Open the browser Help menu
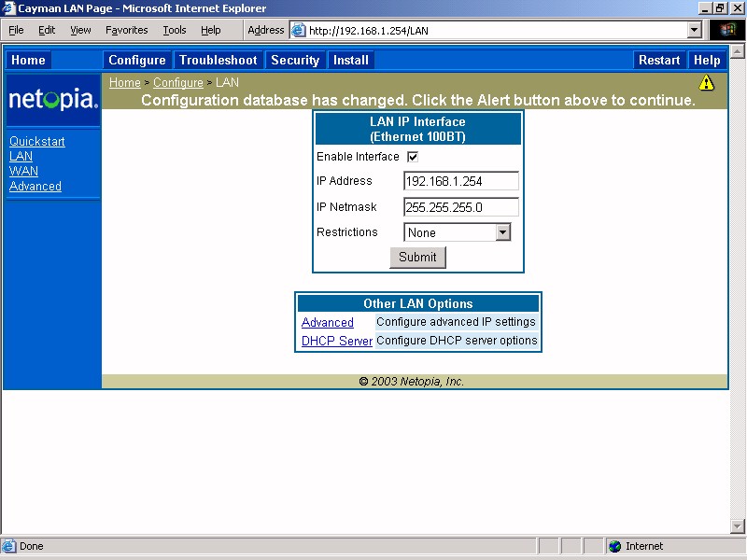747x560 pixels. [x=211, y=31]
